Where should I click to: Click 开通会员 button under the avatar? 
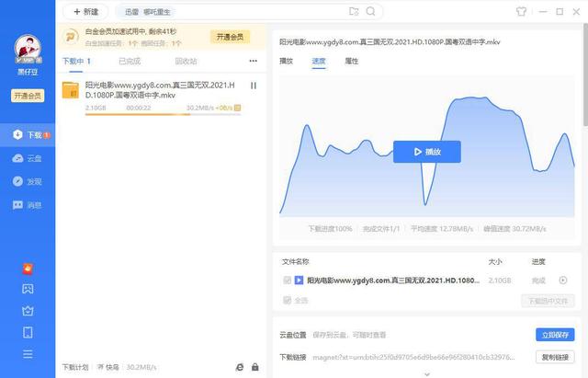tap(28, 96)
